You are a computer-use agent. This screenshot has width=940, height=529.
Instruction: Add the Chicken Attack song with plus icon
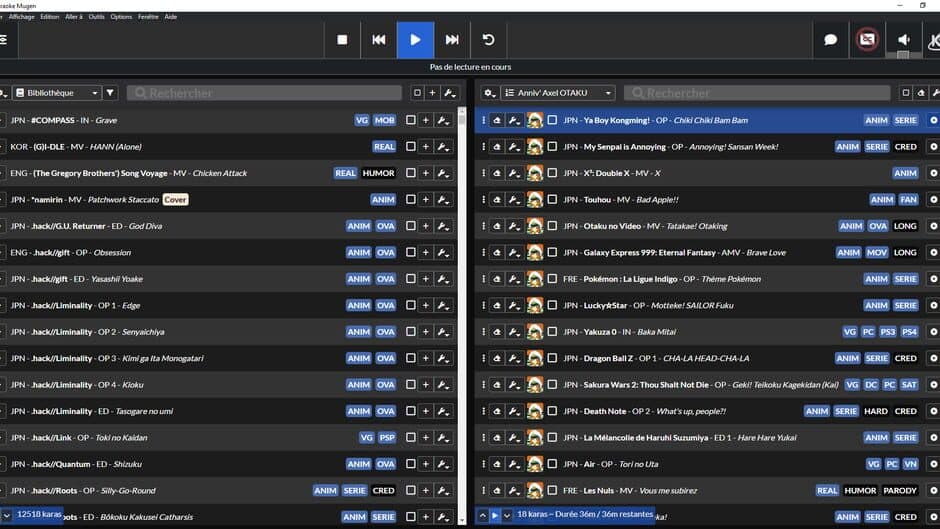(425, 173)
